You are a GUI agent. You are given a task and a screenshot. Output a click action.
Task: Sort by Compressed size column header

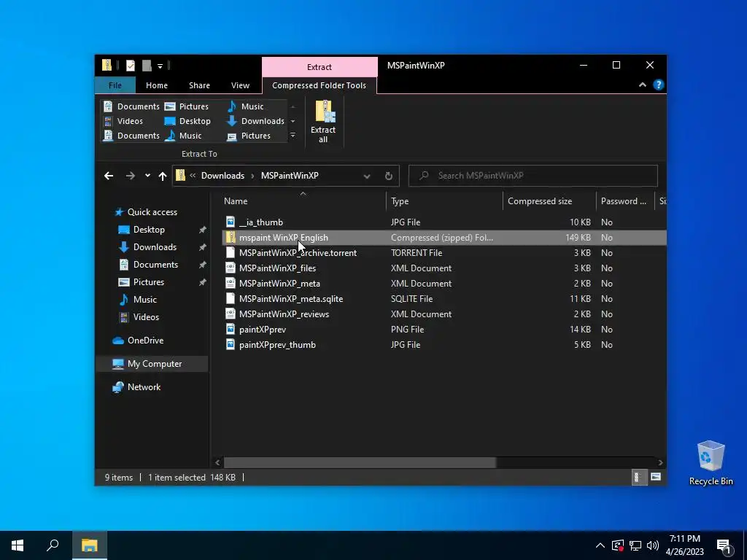[x=549, y=201]
